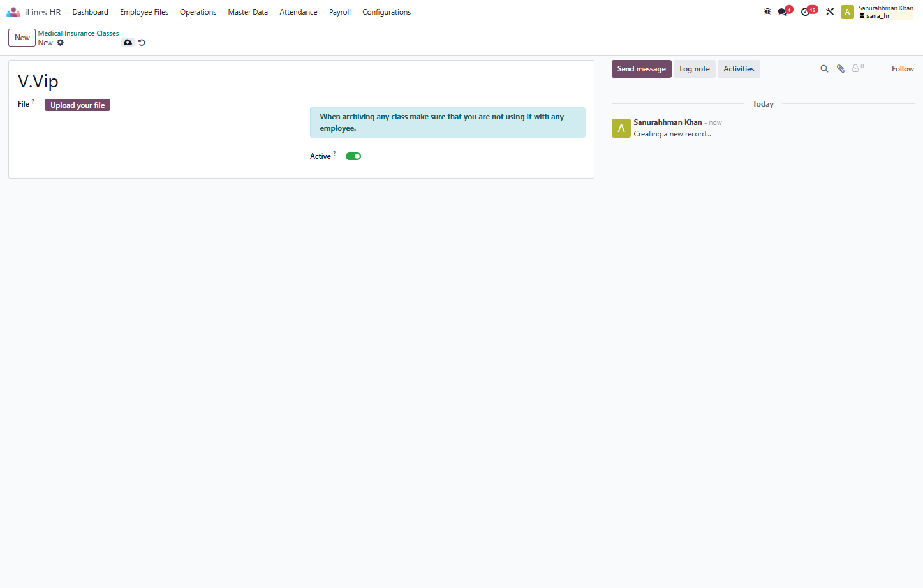
Task: Open the activities clock icon with badge 15
Action: tap(808, 11)
